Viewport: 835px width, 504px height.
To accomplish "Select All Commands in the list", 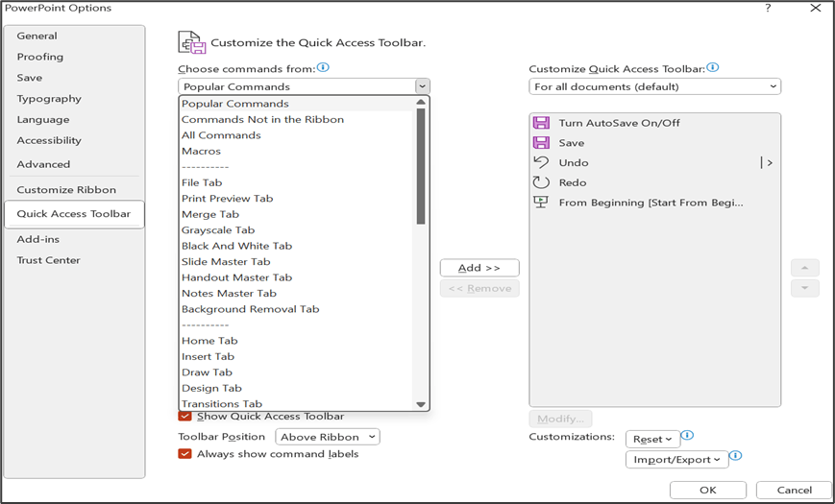I will [x=296, y=135].
